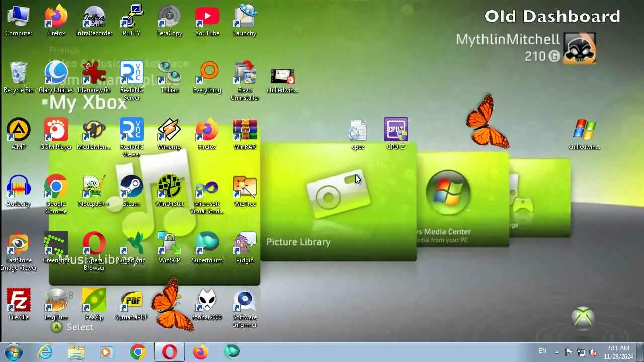The height and width of the screenshot is (362, 644).
Task: Open the clock showing 7:11 AM
Action: click(x=618, y=352)
